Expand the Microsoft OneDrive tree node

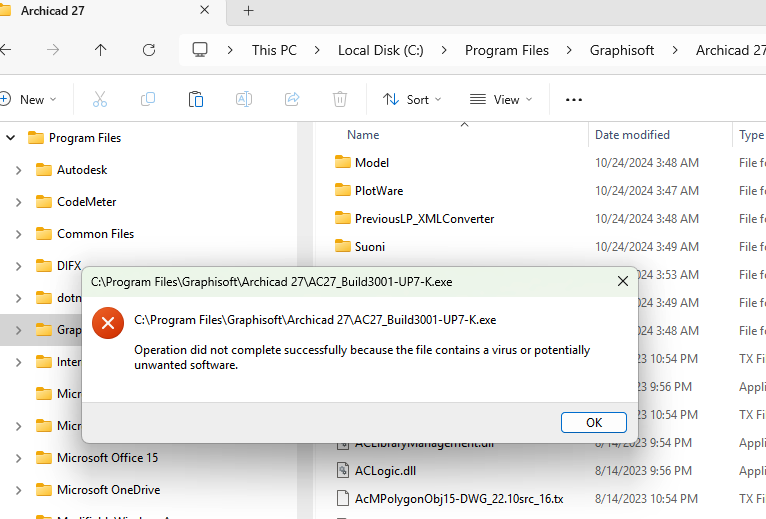(19, 490)
